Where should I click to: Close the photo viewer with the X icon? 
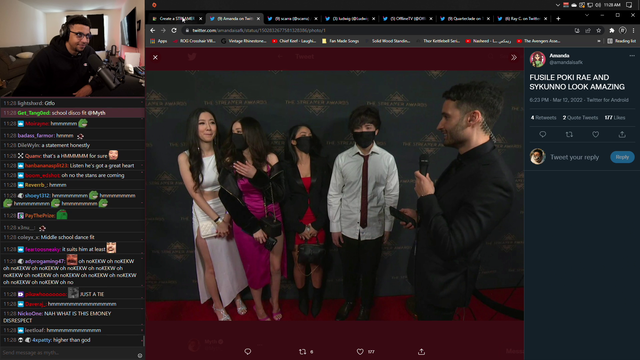tap(155, 58)
